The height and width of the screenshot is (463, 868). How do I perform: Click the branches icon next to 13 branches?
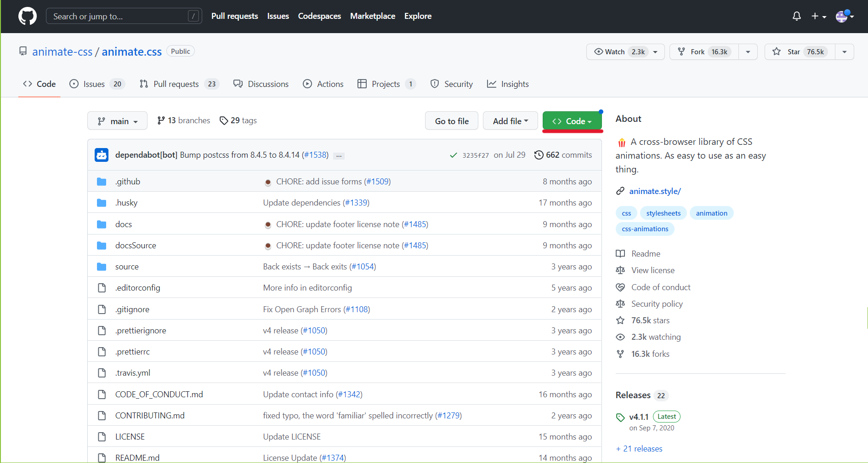(x=161, y=120)
